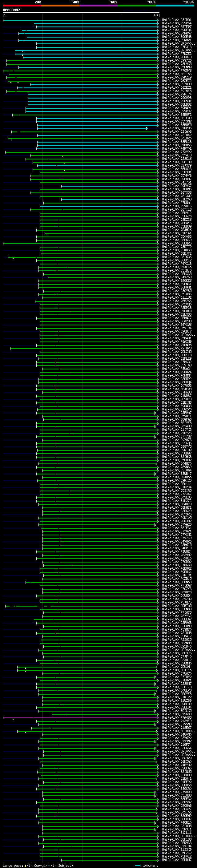Select hit label UniRef100_Q1D141
This screenshot has width=197, height=868.
[x=176, y=233]
